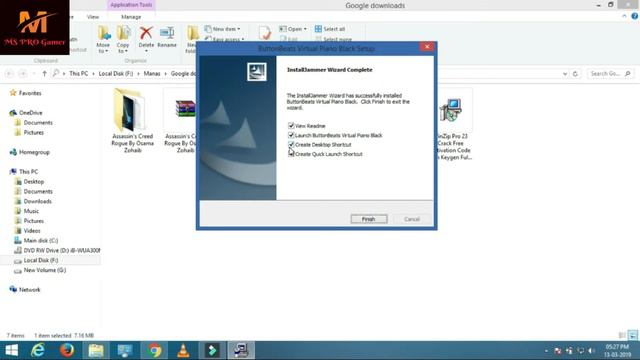Screen dimensions: 640x360
Task: Open the Windows Start button
Action: (11, 350)
